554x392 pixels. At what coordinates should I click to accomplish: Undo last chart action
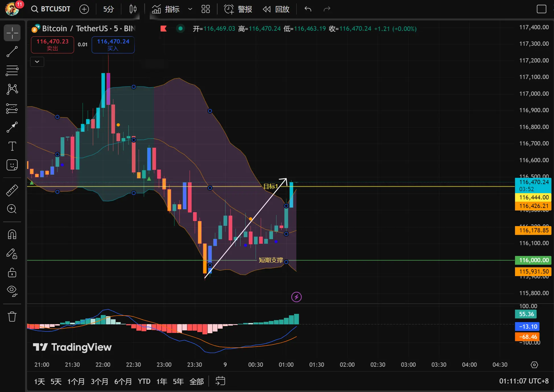point(308,9)
